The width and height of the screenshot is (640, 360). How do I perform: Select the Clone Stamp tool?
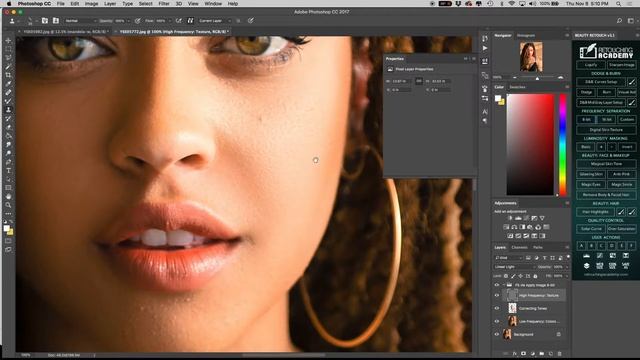coord(8,110)
